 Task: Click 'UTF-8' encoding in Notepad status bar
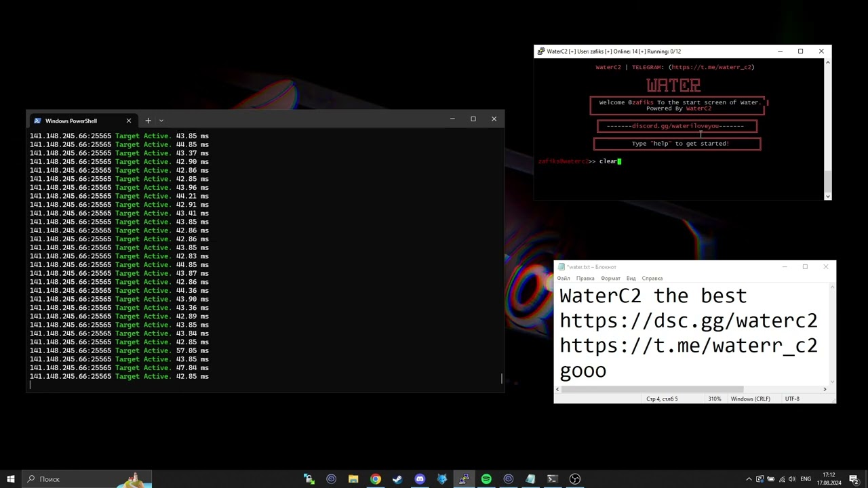[792, 399]
